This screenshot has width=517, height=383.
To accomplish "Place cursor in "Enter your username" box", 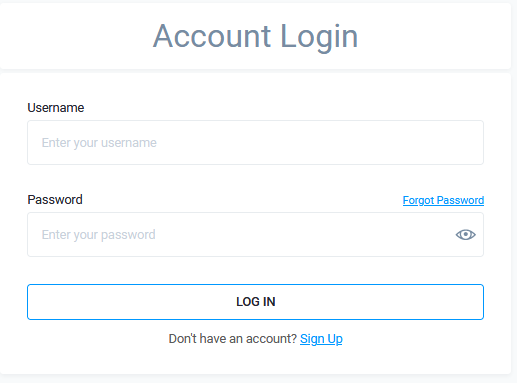I will click(255, 143).
